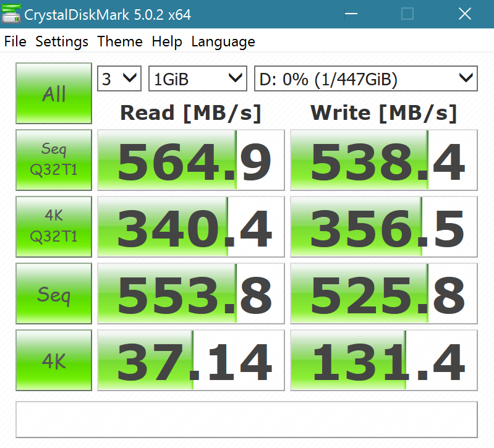Start the Seq Q32T1 benchmark
This screenshot has width=494, height=448.
(54, 160)
